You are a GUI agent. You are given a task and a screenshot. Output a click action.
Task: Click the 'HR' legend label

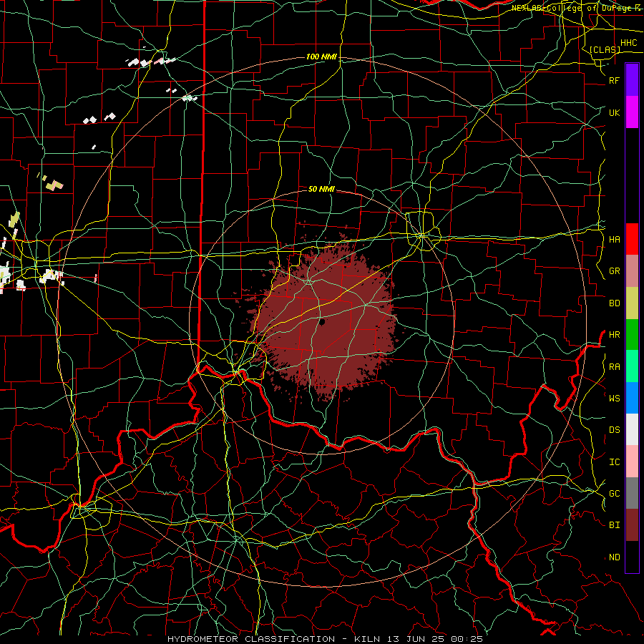pyautogui.click(x=614, y=335)
